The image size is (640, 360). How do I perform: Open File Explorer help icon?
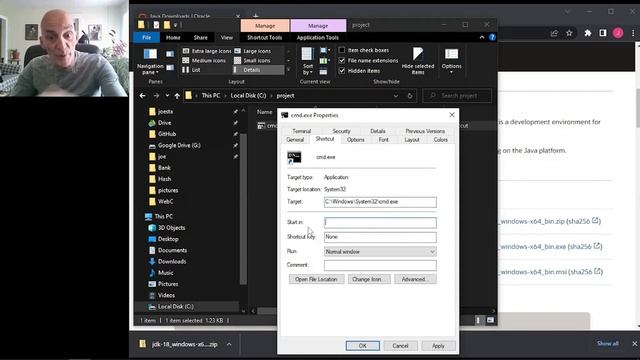coord(492,37)
